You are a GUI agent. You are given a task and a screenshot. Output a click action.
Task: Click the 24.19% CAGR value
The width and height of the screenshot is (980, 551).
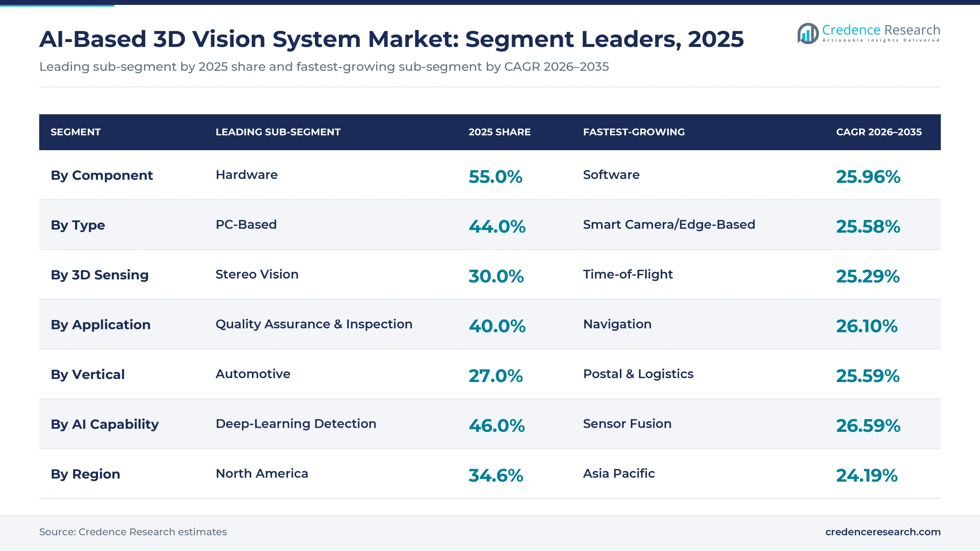click(866, 475)
